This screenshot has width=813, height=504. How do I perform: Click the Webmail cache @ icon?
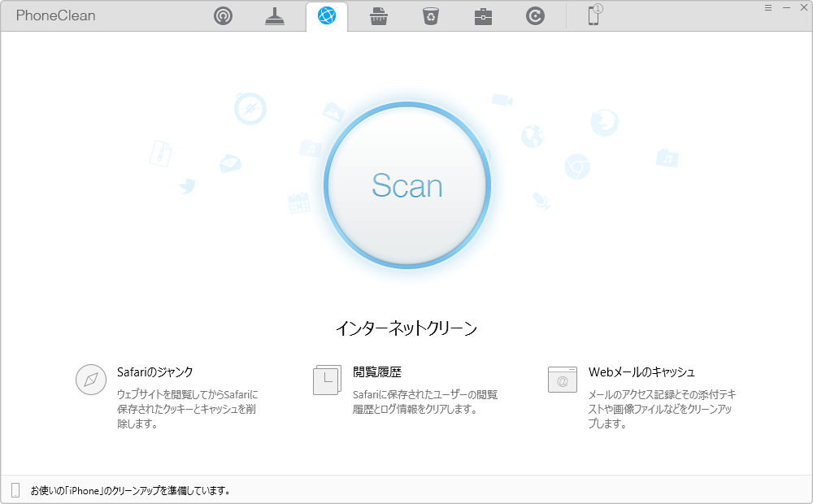[x=563, y=380]
